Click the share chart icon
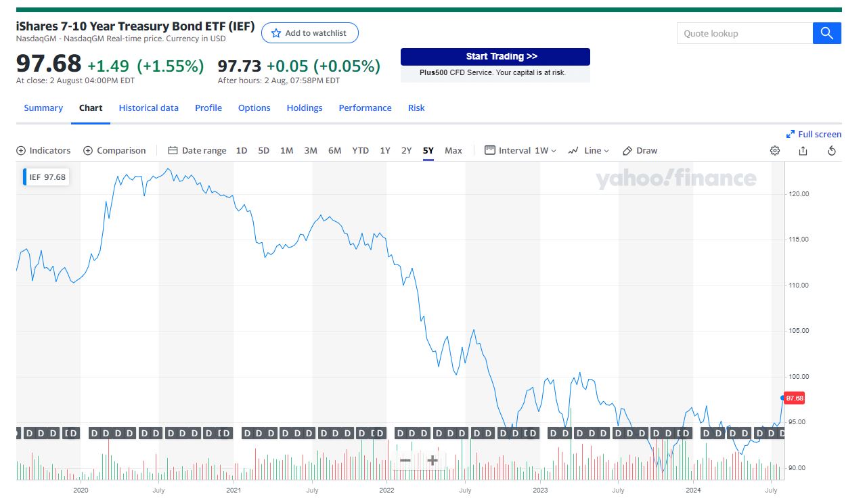The width and height of the screenshot is (865, 504). 803,151
